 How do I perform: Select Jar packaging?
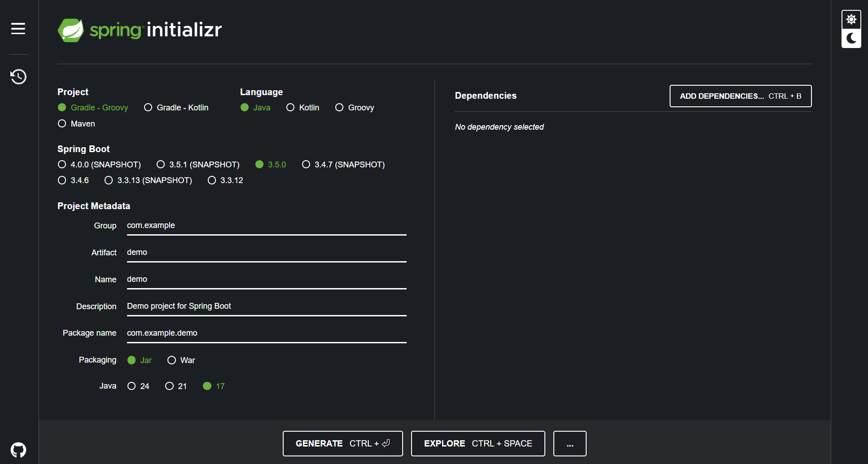140,360
